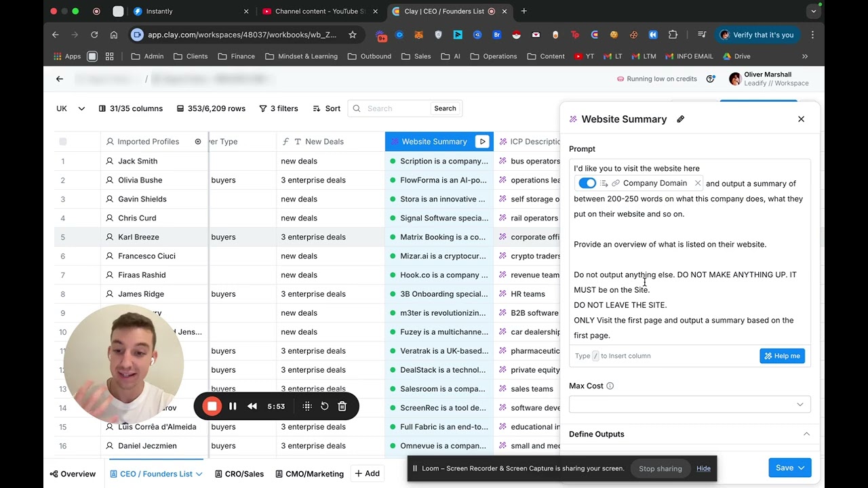868x488 pixels.
Task: Open the INFO EMAIL bookmark
Action: (689, 56)
